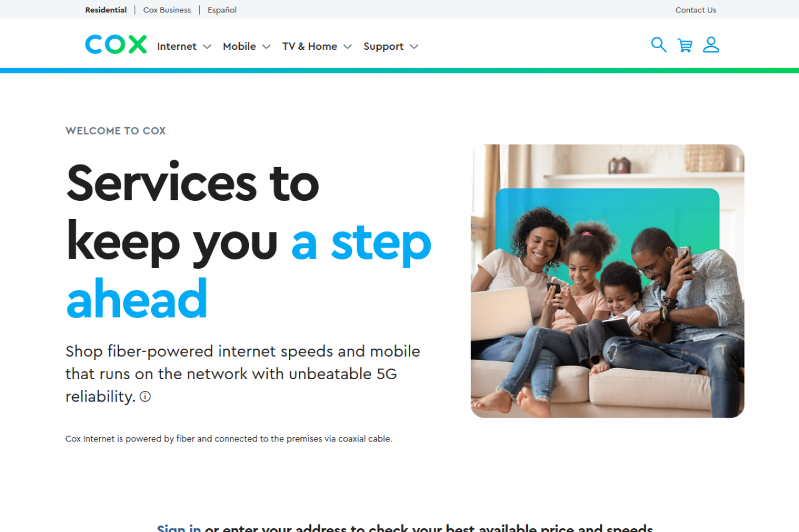Select the Residential tab link
This screenshot has height=532, width=799.
point(106,10)
